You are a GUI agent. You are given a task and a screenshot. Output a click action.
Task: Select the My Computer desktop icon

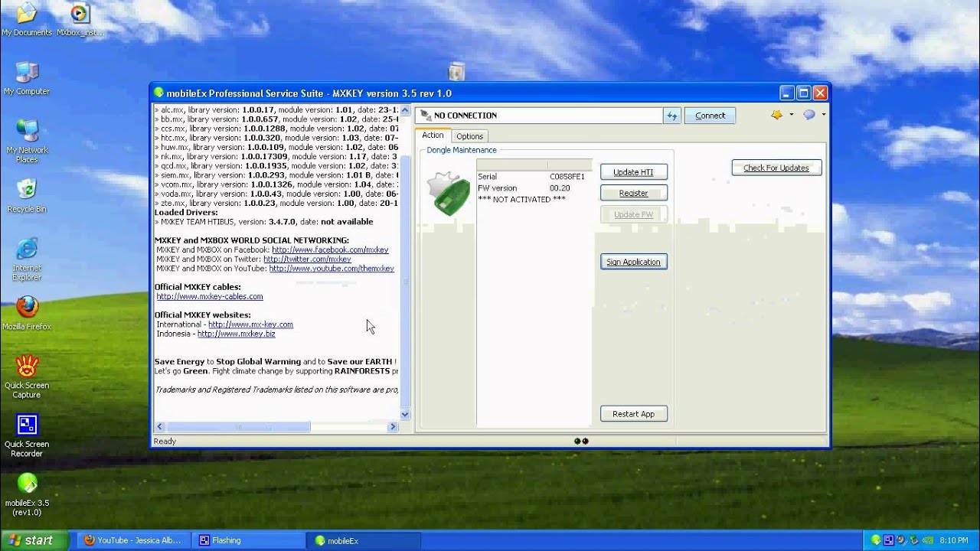(x=27, y=78)
